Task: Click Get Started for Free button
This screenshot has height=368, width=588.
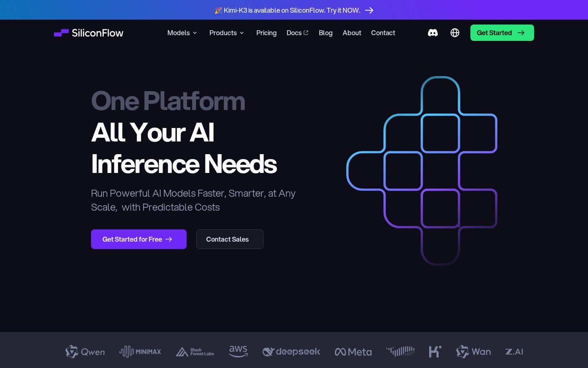Action: click(139, 239)
